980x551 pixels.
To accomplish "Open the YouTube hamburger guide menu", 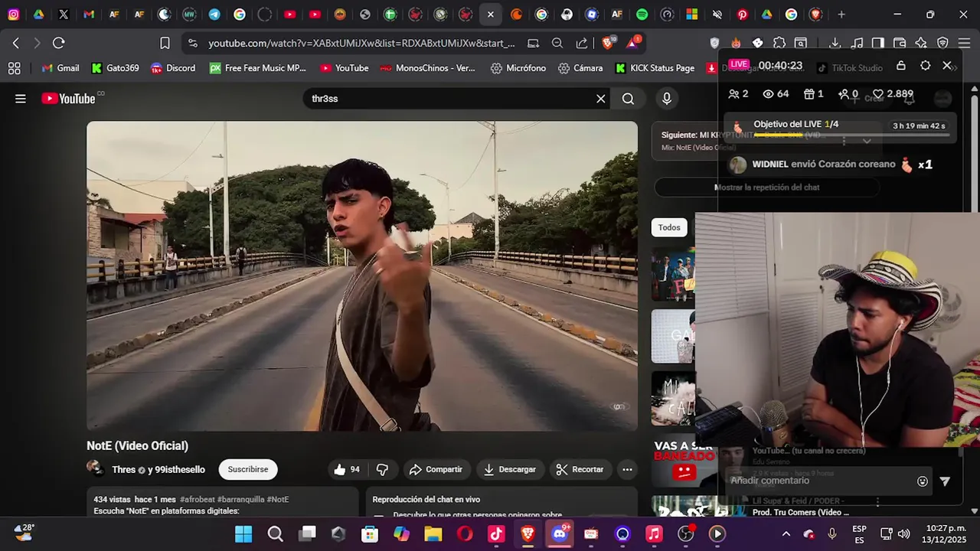I will pos(21,99).
